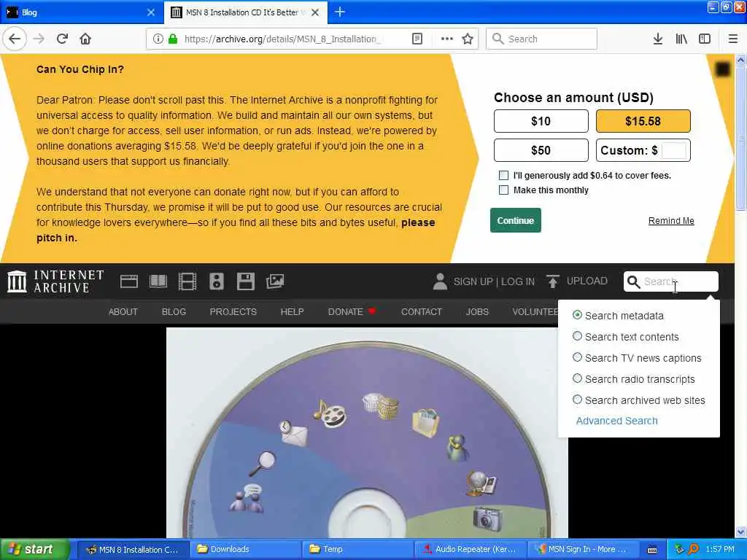The image size is (747, 560).
Task: Switch to Audio Repeater taskbar window
Action: 471,550
